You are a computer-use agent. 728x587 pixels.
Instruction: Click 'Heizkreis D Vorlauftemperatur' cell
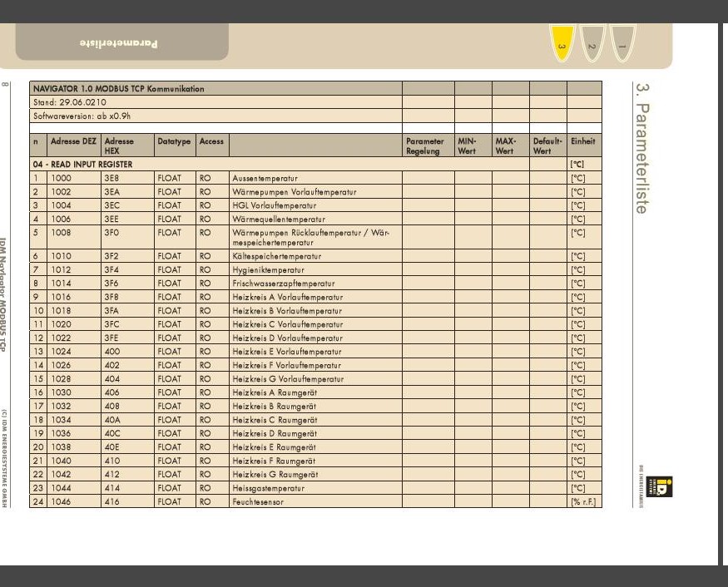(315, 338)
